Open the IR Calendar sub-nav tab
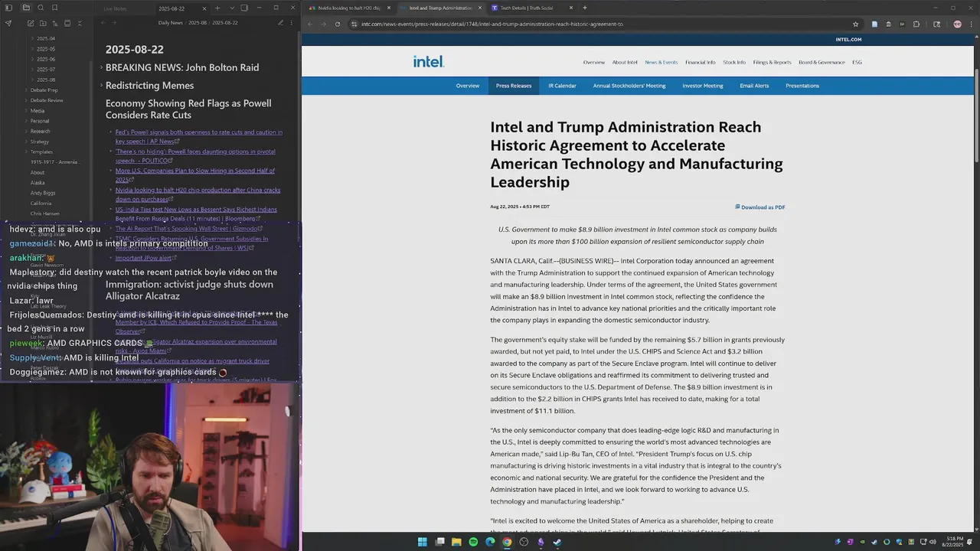The width and height of the screenshot is (980, 551). tap(562, 86)
